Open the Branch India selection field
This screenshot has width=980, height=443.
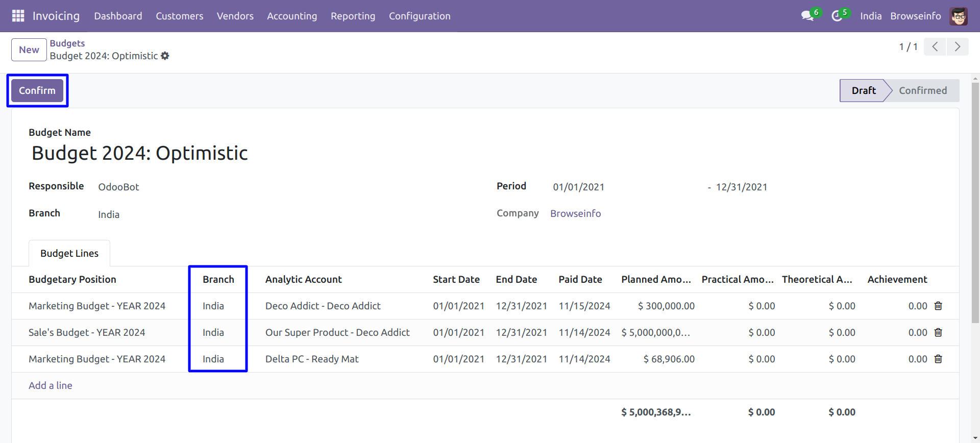pyautogui.click(x=109, y=215)
